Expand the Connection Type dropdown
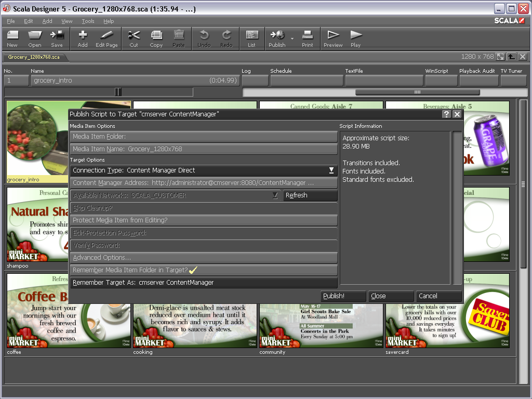This screenshot has width=532, height=399. click(331, 170)
